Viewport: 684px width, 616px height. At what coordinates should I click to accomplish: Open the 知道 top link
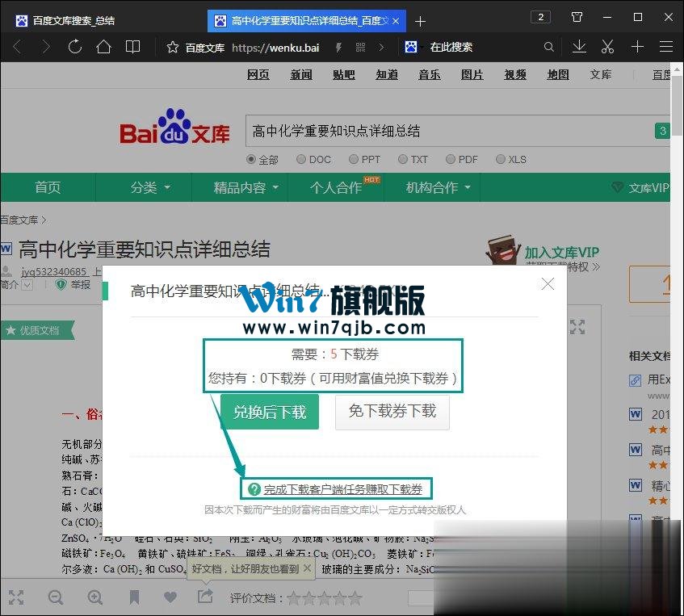tap(387, 74)
